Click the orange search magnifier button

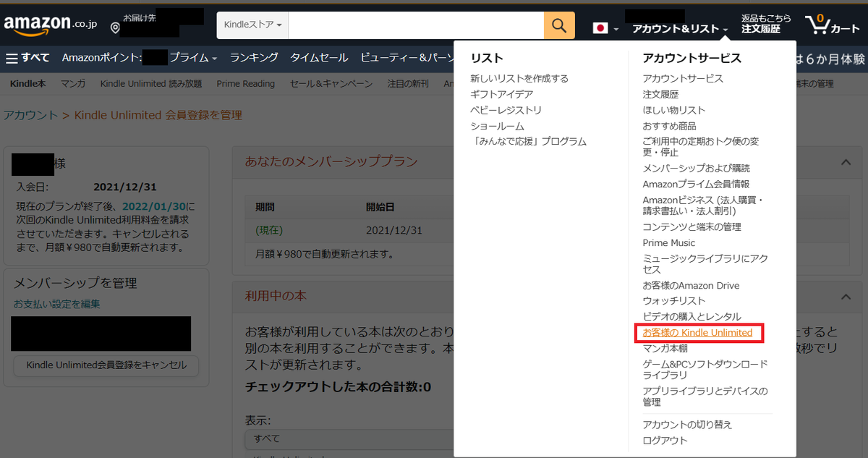pos(559,25)
